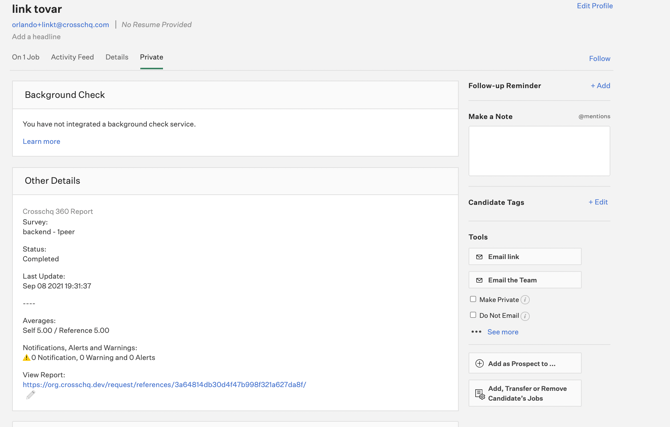This screenshot has height=427, width=670.
Task: Enable the Make Private checkbox
Action: [x=473, y=299]
